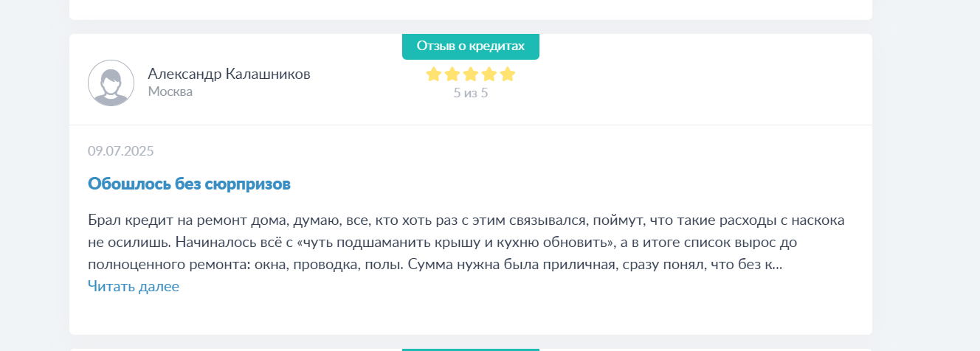This screenshot has width=980, height=351.
Task: Click the previous review card at the top
Action: pos(471,10)
